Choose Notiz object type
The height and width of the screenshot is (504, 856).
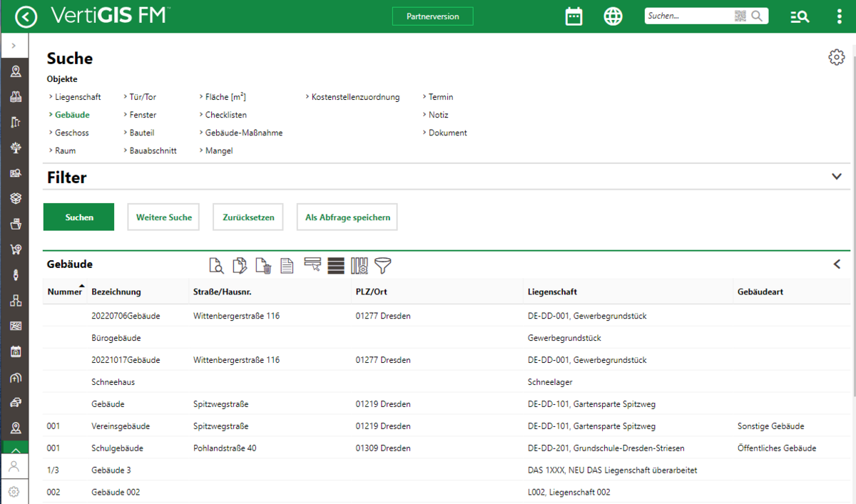439,115
